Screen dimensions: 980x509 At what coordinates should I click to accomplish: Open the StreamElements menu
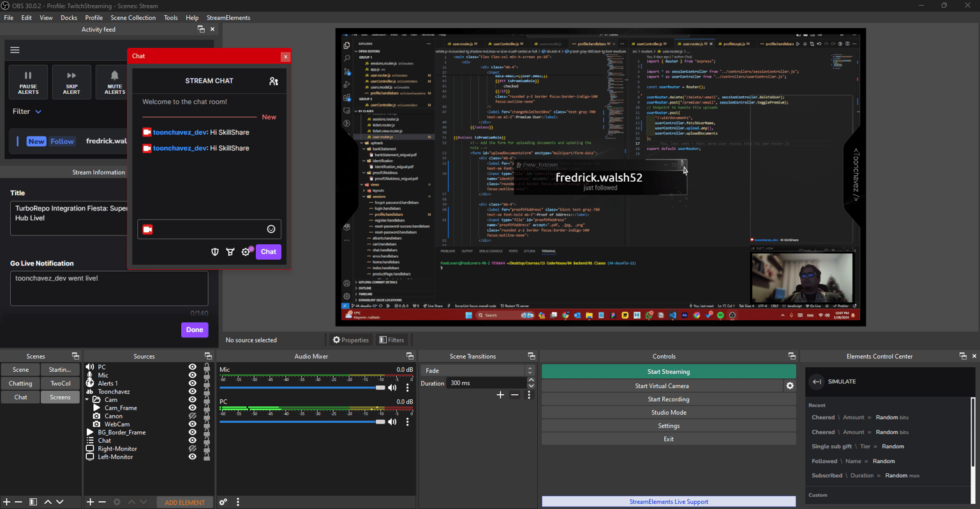coord(228,18)
